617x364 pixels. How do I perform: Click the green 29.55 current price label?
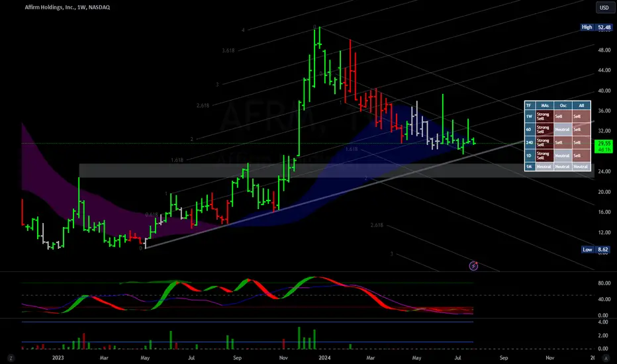pyautogui.click(x=604, y=146)
